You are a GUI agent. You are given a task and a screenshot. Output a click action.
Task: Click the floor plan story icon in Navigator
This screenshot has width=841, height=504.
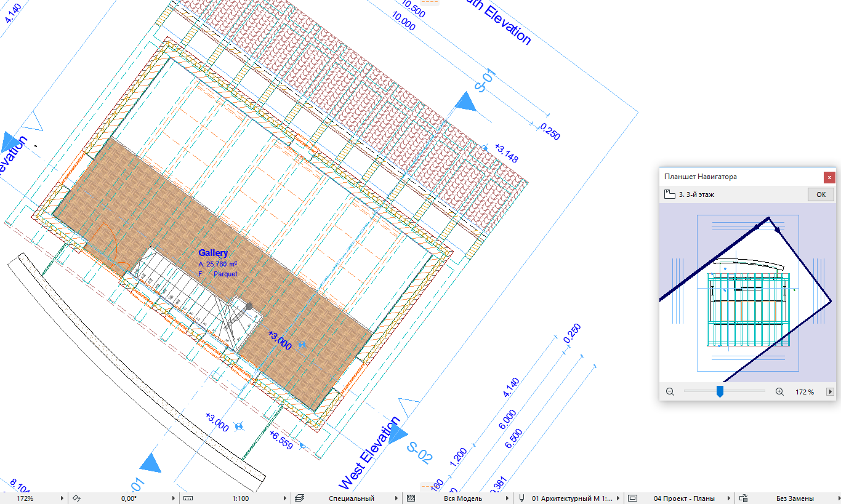[670, 194]
